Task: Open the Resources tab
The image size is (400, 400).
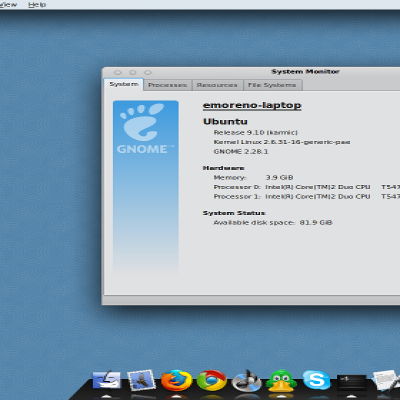Action: pyautogui.click(x=217, y=85)
